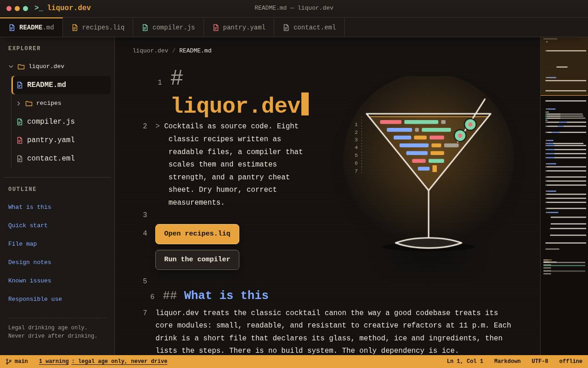Click the compiler.js file icon in Explorer
The image size is (588, 368).
tap(20, 122)
